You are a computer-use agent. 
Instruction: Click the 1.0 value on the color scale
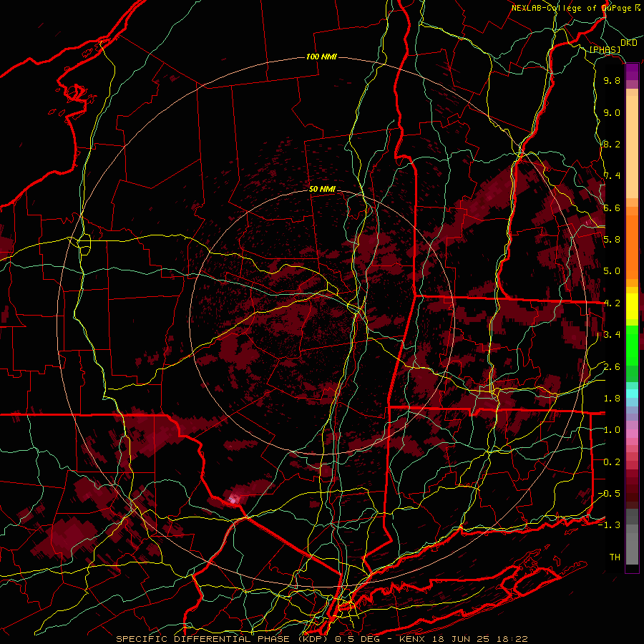pyautogui.click(x=612, y=430)
